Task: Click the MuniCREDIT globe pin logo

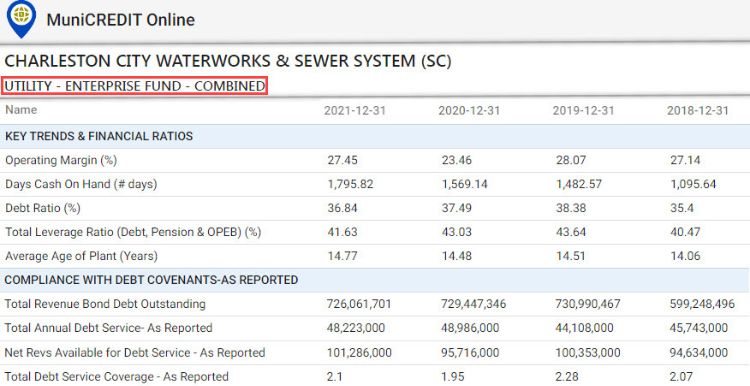Action: click(22, 19)
